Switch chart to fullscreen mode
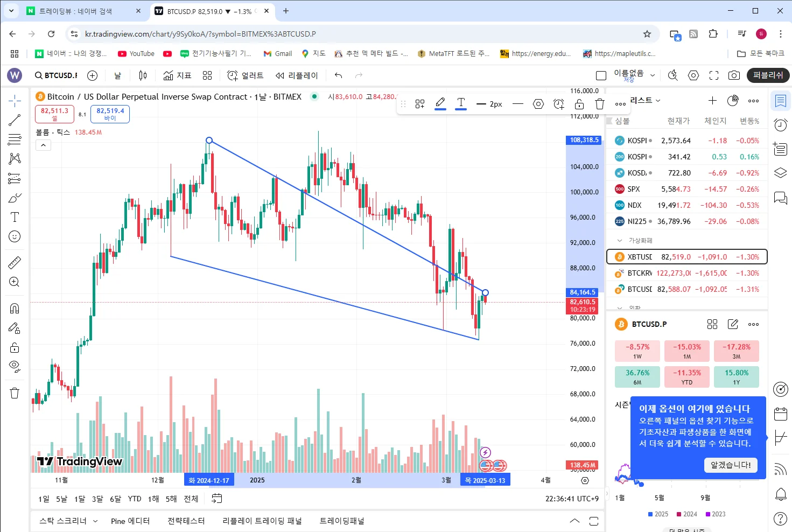 click(x=714, y=75)
